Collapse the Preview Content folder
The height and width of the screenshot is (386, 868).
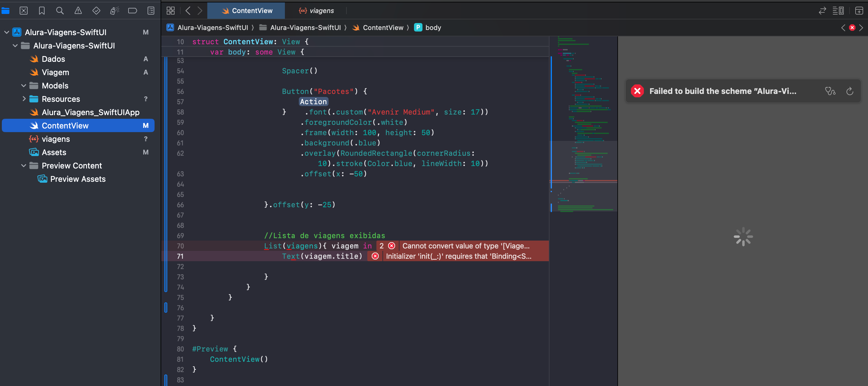[24, 166]
